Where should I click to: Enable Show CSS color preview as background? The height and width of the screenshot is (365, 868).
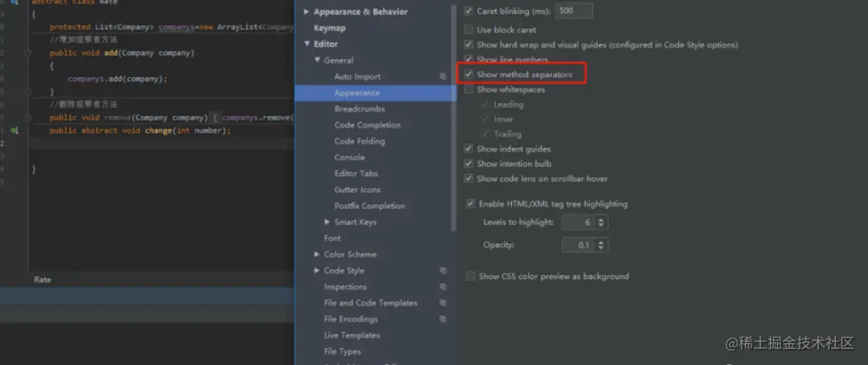pyautogui.click(x=470, y=277)
